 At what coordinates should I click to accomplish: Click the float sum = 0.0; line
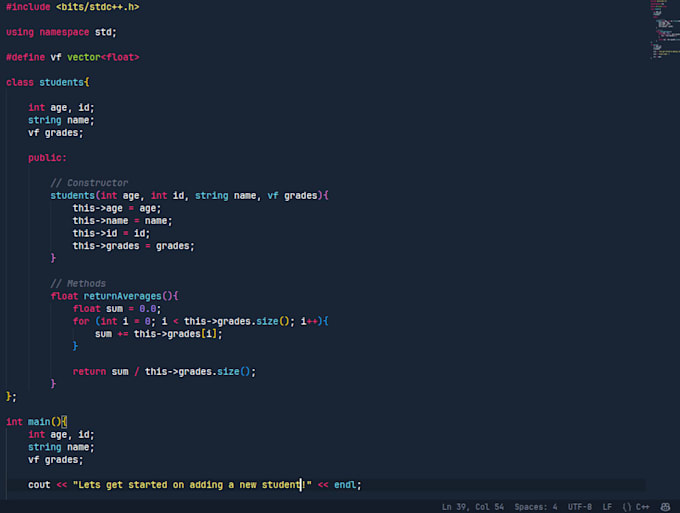pyautogui.click(x=117, y=309)
